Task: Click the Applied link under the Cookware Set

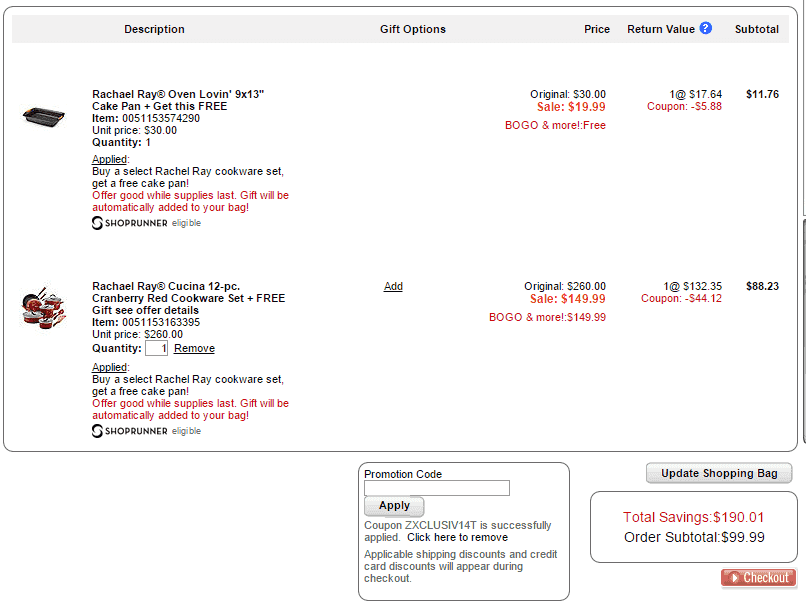Action: [x=109, y=367]
